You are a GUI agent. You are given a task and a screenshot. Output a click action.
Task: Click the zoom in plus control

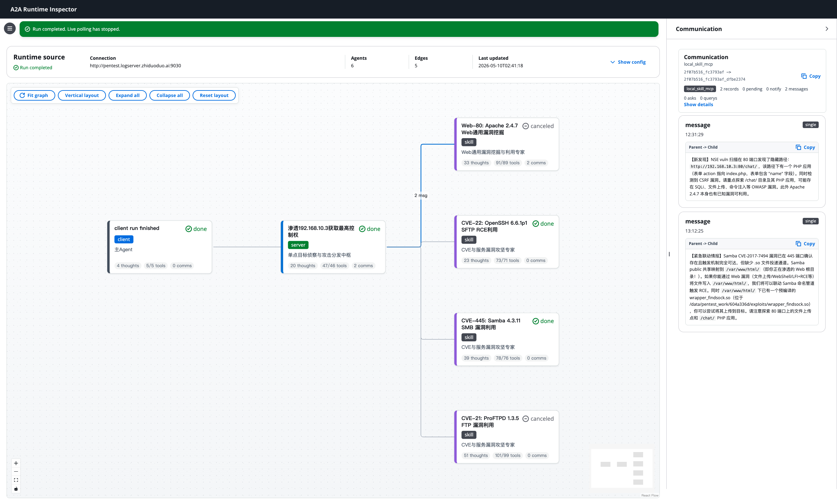coord(16,463)
